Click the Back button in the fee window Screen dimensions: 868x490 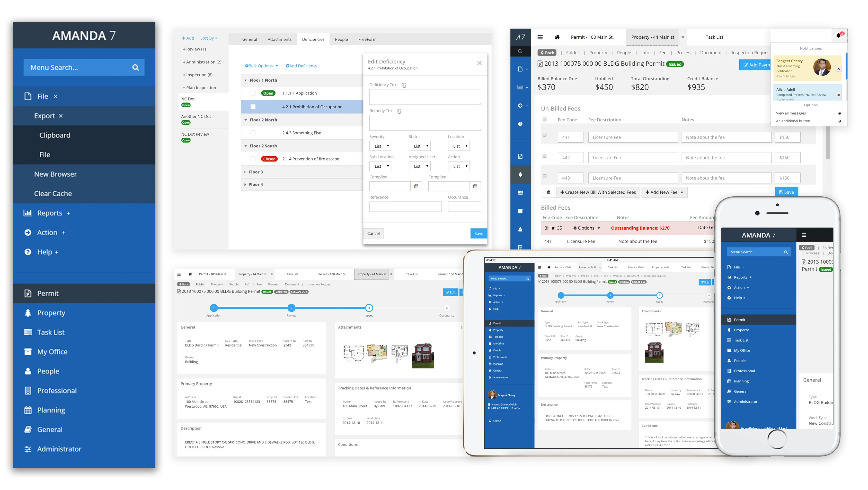pos(547,53)
